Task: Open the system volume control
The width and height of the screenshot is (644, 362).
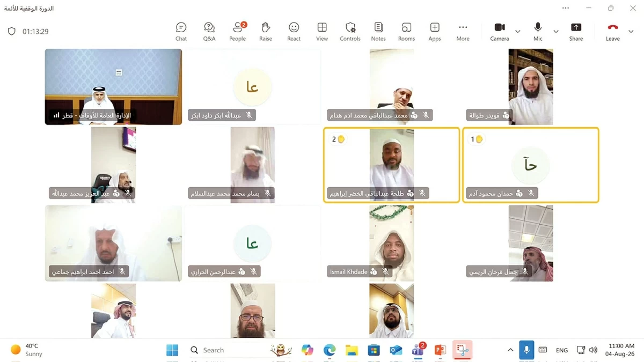Action: pos(593,350)
